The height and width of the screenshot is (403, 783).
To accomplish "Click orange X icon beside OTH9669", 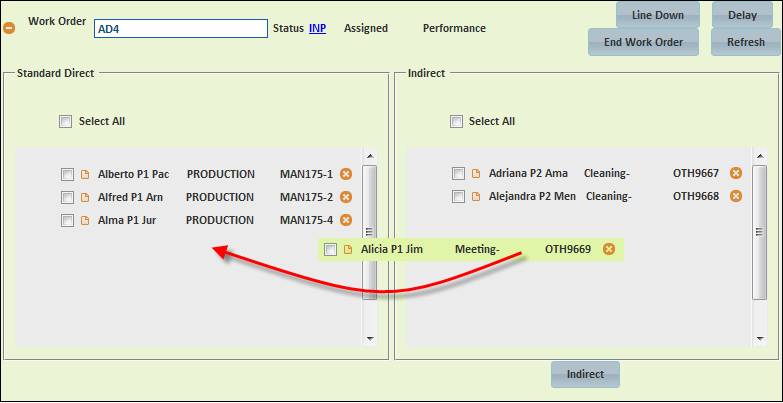I will coord(608,249).
